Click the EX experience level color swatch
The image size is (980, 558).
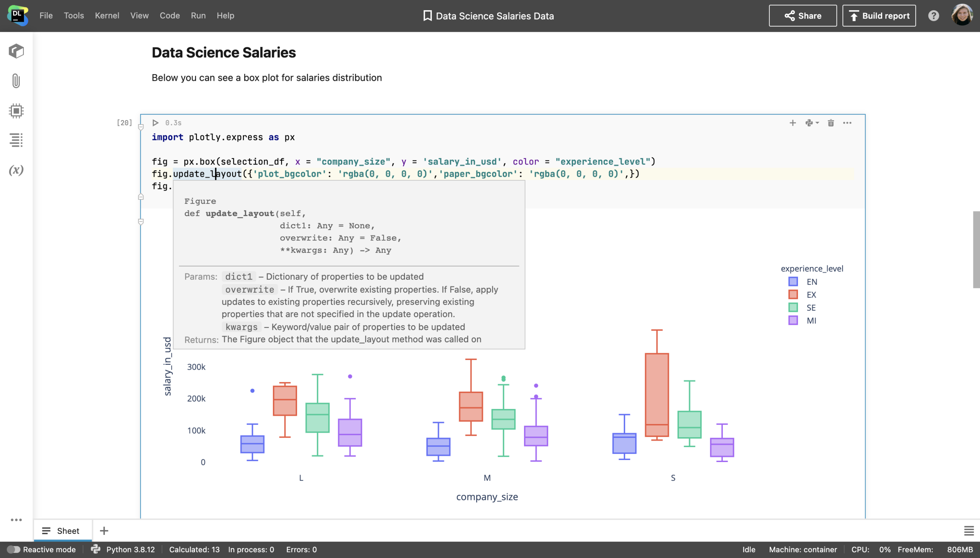tap(795, 294)
